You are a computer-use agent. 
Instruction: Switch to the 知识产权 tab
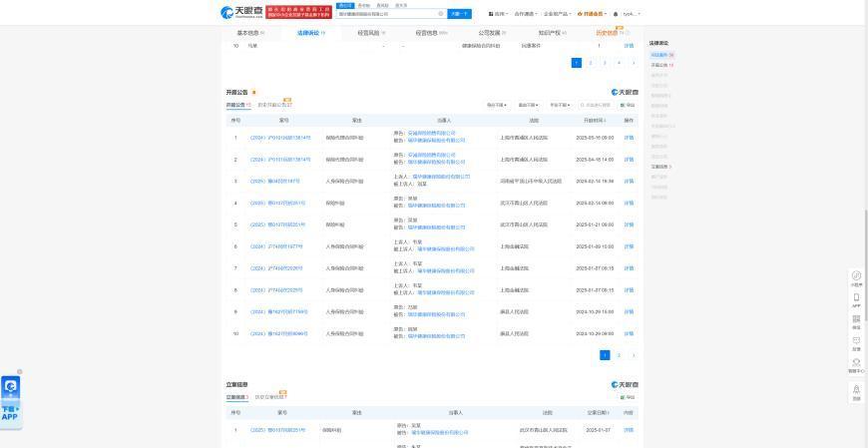click(x=552, y=33)
